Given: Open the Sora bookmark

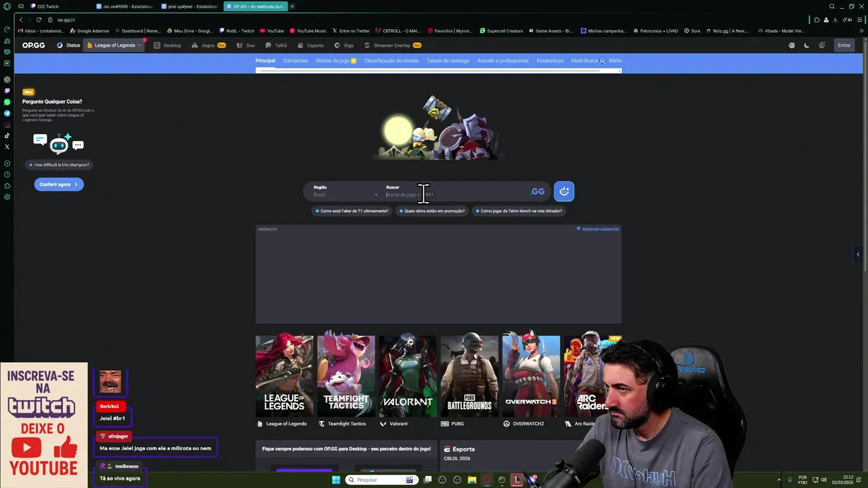Looking at the screenshot, I should 692,30.
